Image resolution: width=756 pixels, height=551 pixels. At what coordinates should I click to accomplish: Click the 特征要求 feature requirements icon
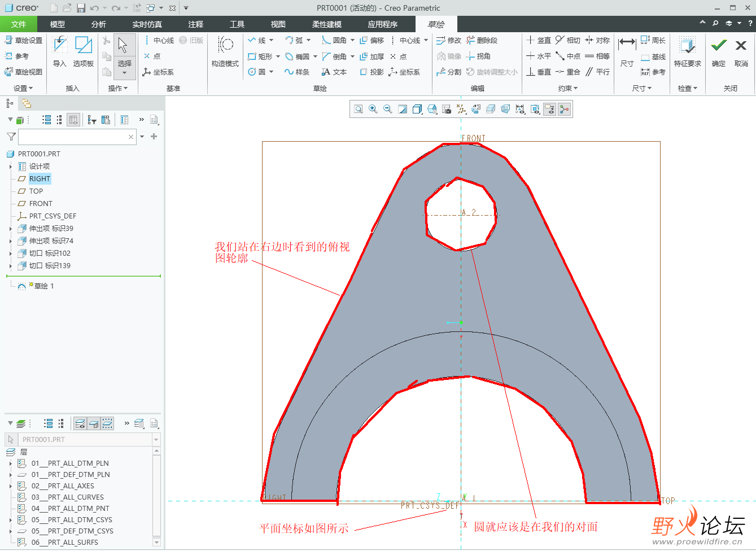(x=687, y=51)
